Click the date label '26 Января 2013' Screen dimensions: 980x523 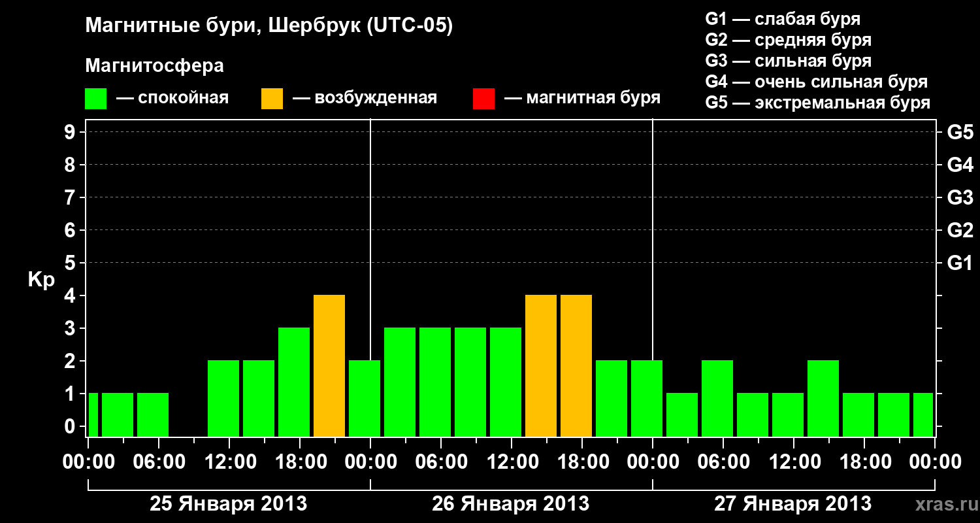click(x=511, y=503)
